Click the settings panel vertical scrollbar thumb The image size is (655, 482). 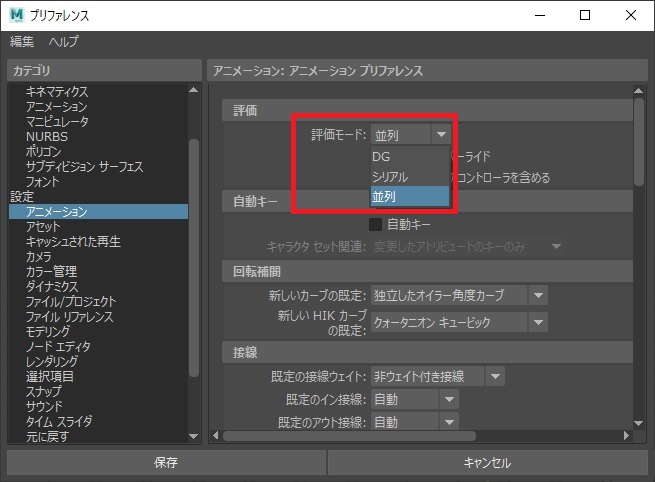(x=638, y=142)
